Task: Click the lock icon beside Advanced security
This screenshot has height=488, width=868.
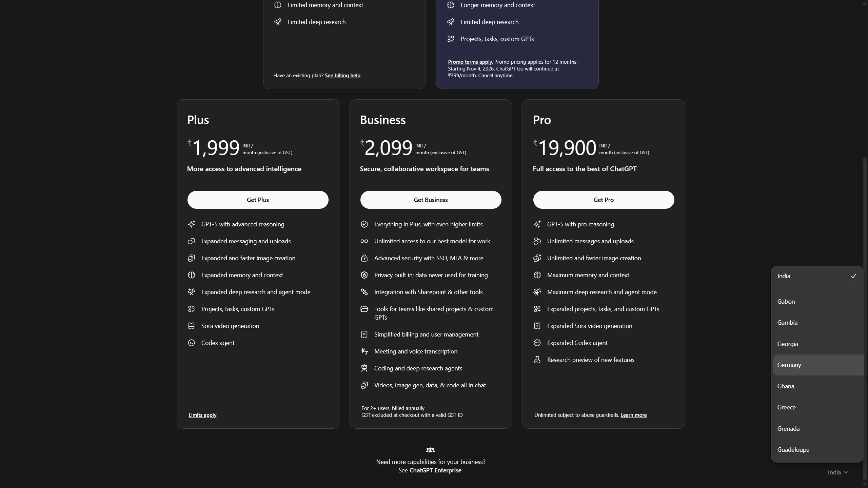Action: click(364, 258)
